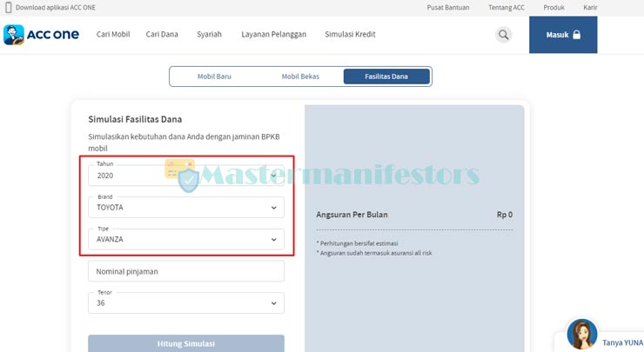
Task: Open Pusat Bantuan link
Action: [448, 7]
